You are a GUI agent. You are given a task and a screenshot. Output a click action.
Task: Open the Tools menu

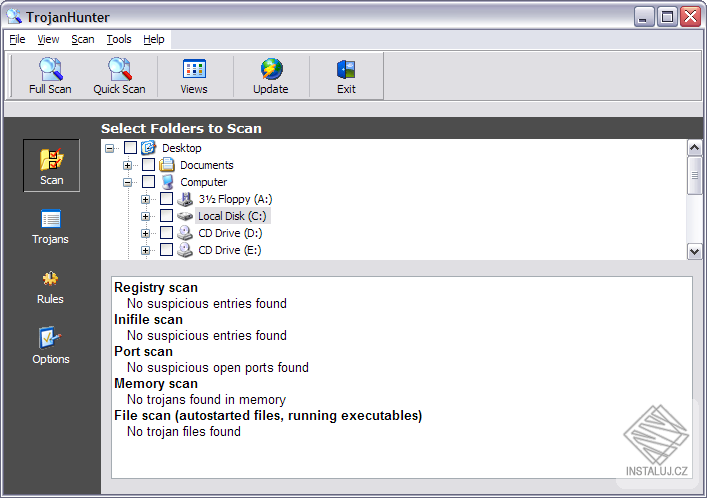point(119,39)
